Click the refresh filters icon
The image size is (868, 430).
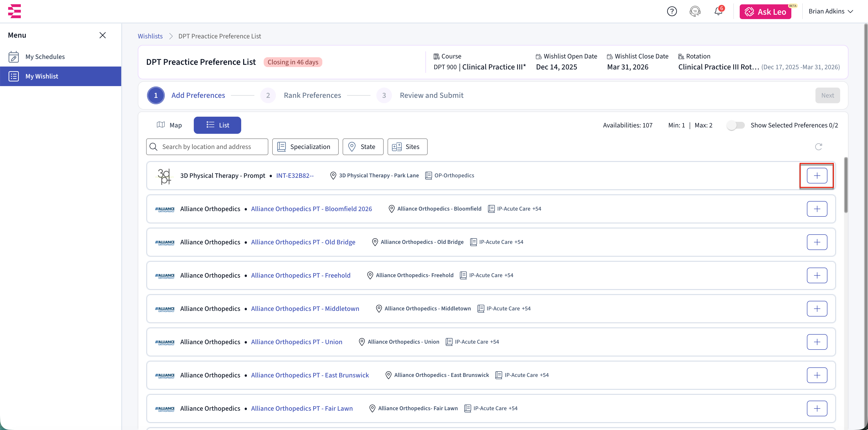[x=818, y=147]
